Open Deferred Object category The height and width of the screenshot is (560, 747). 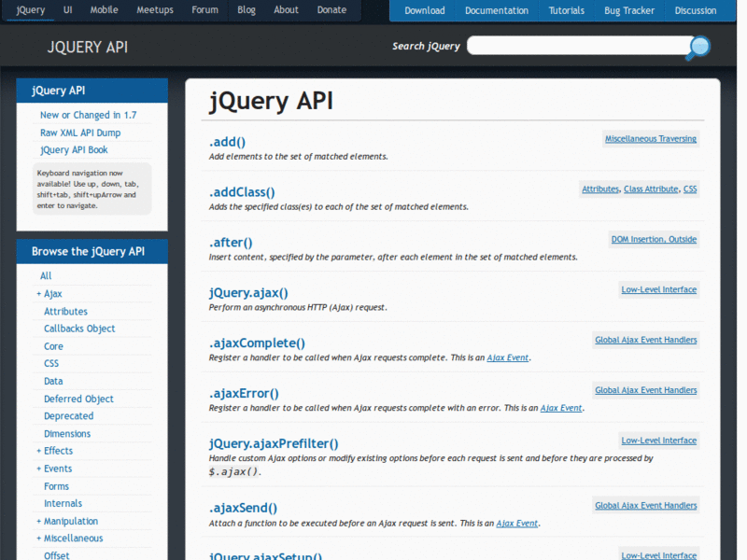[x=78, y=399]
